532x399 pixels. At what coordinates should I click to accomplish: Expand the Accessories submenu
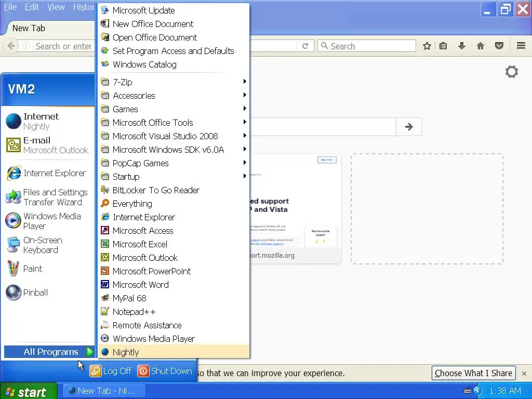coord(174,96)
